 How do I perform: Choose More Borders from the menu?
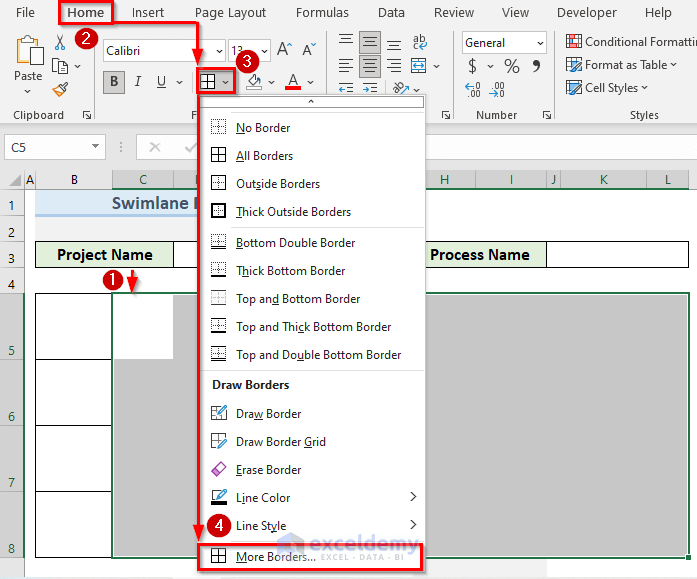[x=275, y=557]
